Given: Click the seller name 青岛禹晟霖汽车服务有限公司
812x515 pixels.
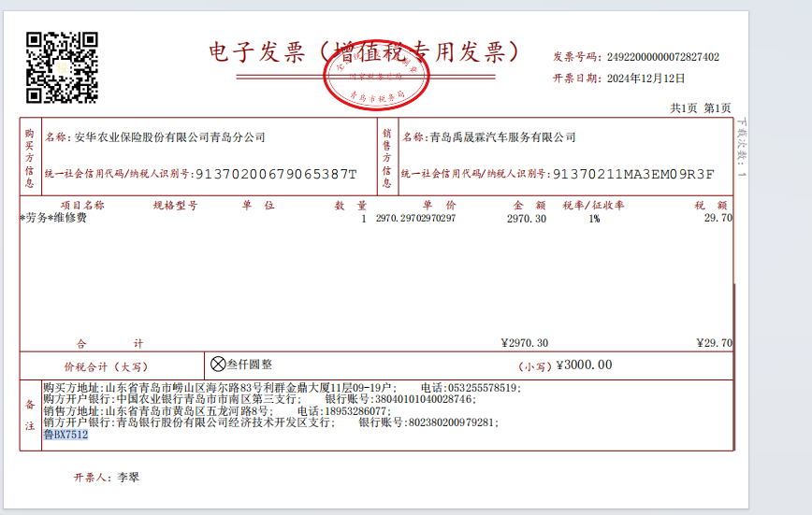Looking at the screenshot, I should (502, 137).
